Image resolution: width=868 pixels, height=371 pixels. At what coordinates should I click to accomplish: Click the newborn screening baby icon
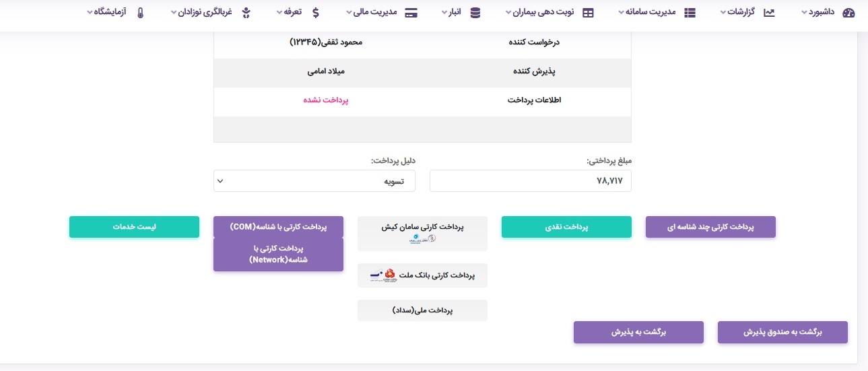click(246, 13)
